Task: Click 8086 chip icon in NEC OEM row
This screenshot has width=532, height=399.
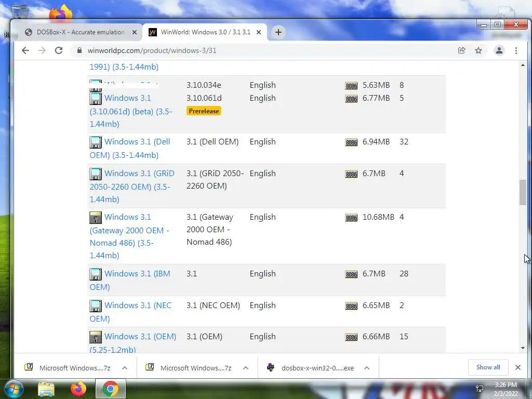Action: (351, 306)
